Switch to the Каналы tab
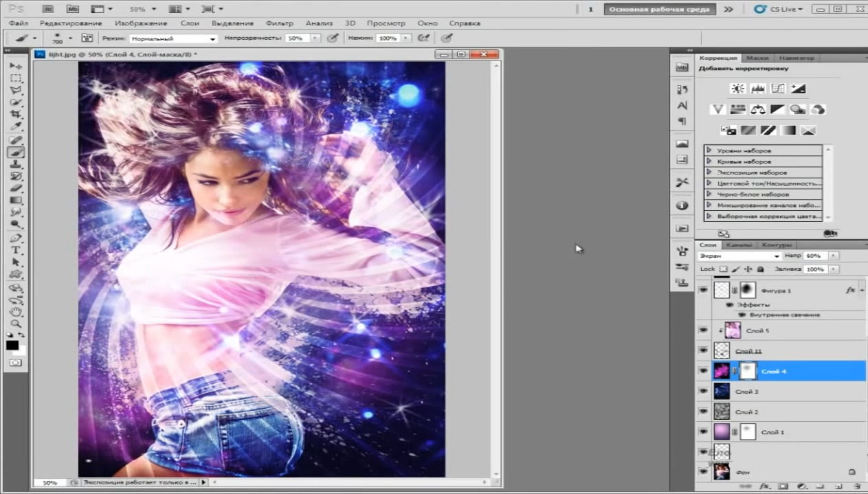Screen dimensions: 868x494 pyautogui.click(x=739, y=245)
